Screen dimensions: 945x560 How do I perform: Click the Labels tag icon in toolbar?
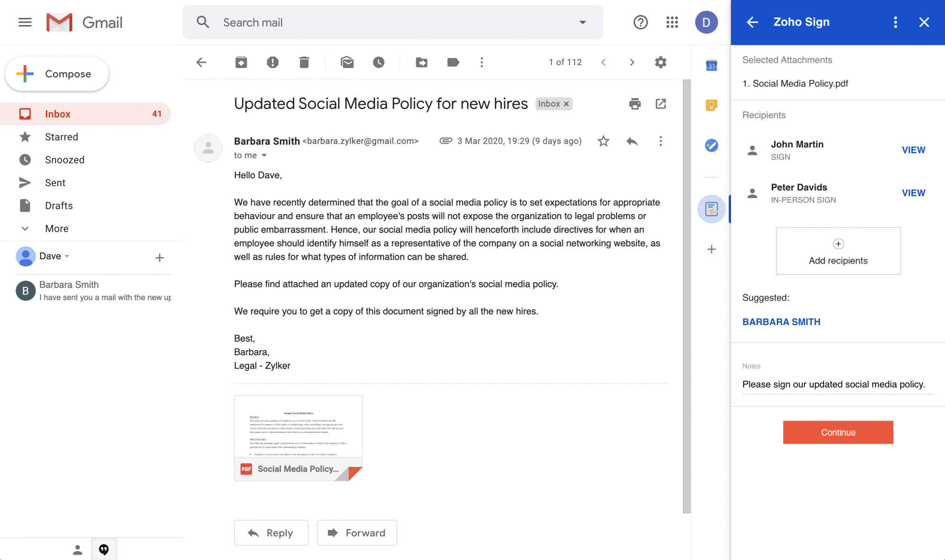[x=453, y=62]
